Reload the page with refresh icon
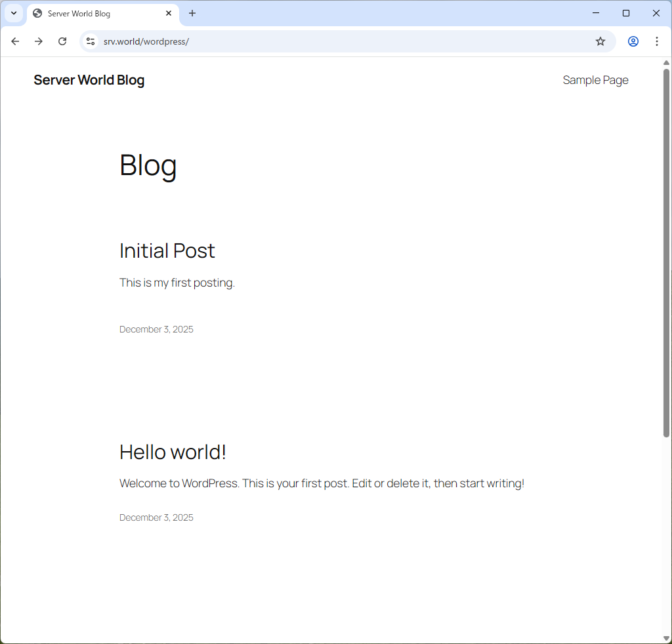The height and width of the screenshot is (644, 672). 62,41
